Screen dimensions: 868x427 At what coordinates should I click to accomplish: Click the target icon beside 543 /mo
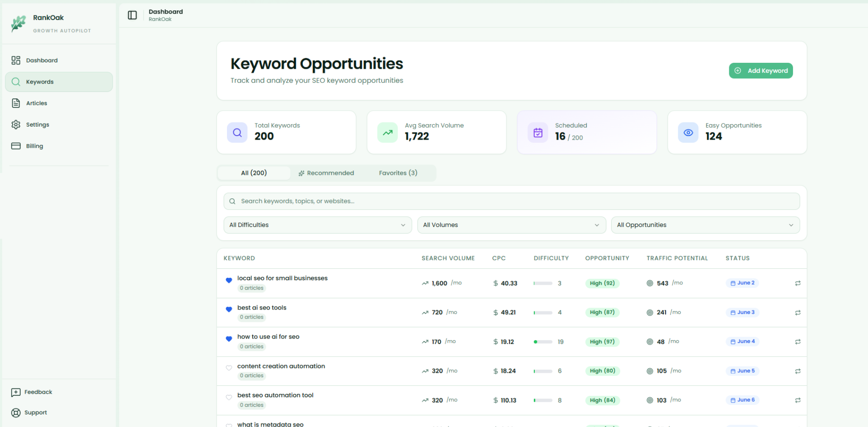tap(650, 283)
